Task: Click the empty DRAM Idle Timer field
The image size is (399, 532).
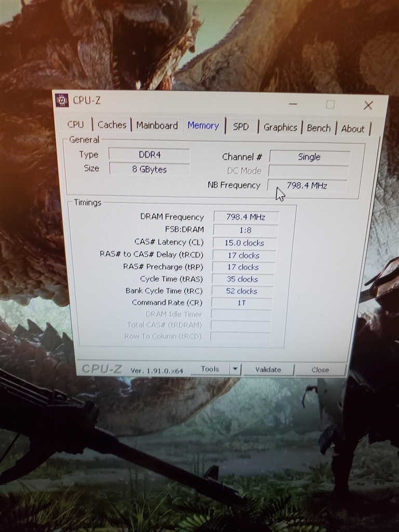Action: point(241,314)
